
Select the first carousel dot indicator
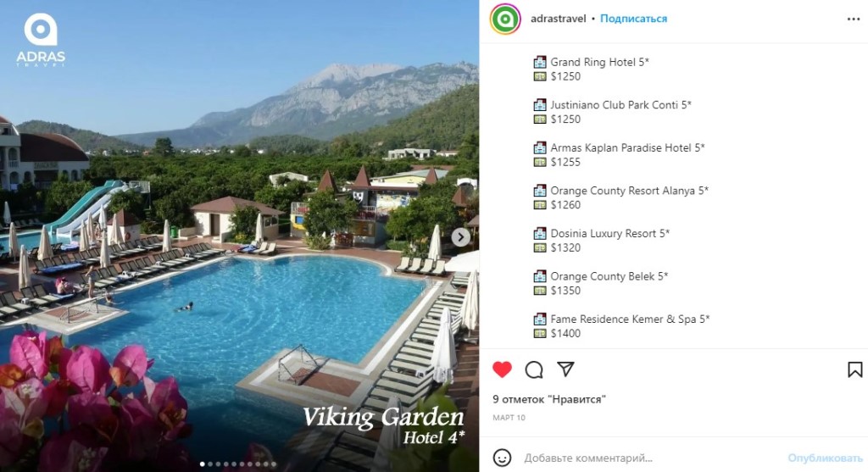coord(202,464)
